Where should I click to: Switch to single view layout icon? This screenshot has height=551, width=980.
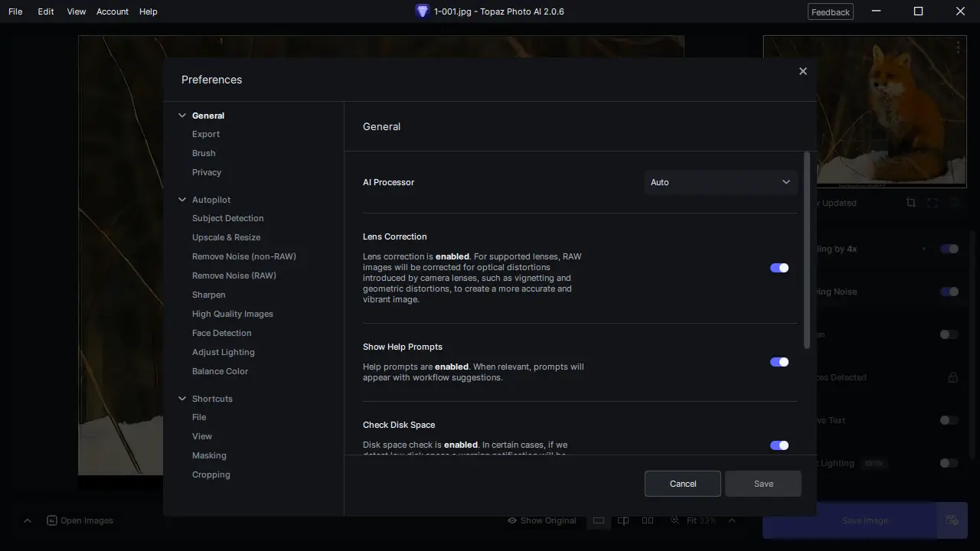point(599,520)
